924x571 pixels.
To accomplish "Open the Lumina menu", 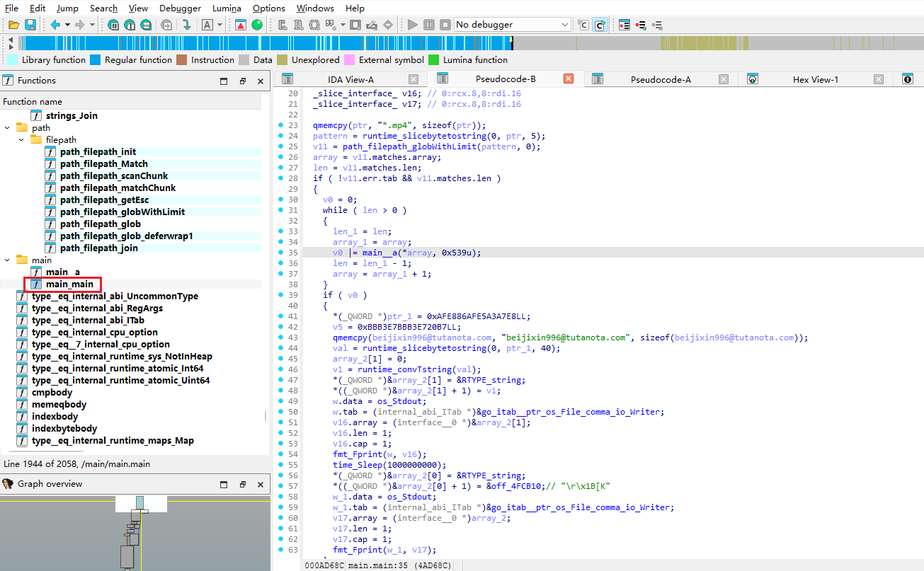I will [x=227, y=8].
